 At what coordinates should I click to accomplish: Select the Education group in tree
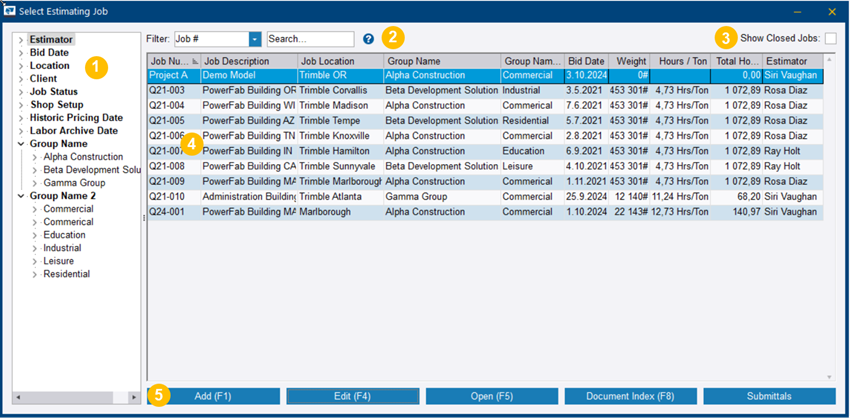[66, 235]
